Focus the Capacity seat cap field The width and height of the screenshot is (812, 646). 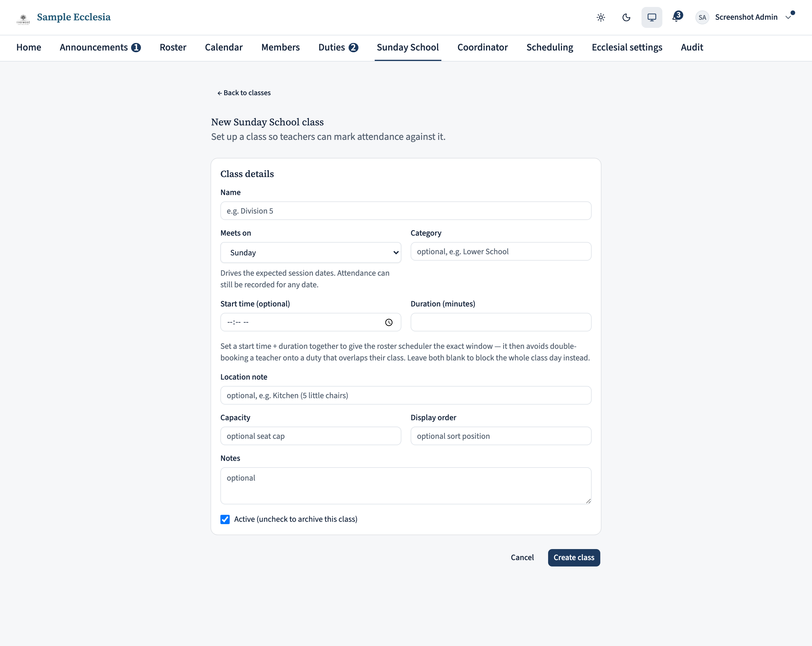[311, 436]
